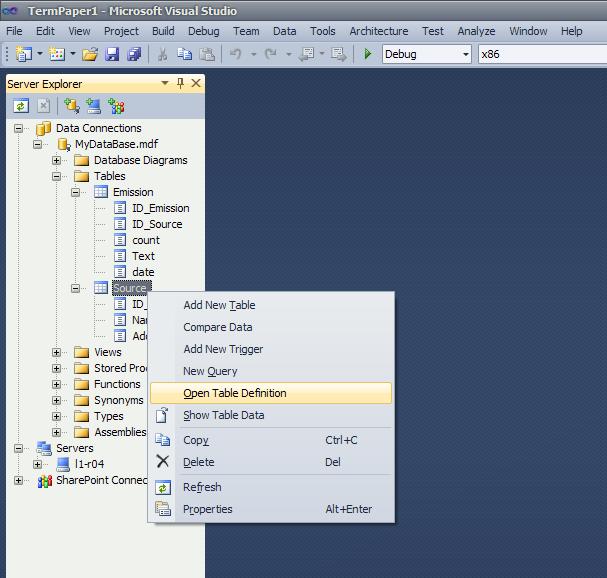This screenshot has width=607, height=578.
Task: Click the Add New Item toolbar icon
Action: tap(57, 54)
